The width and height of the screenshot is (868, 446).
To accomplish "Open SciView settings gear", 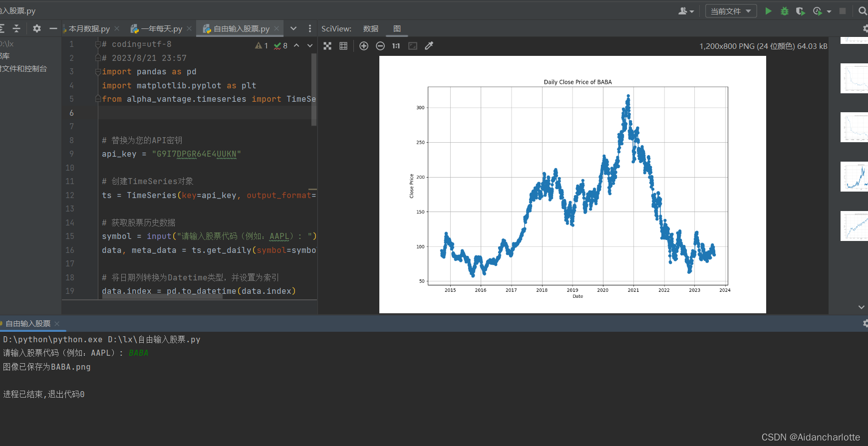I will (865, 28).
